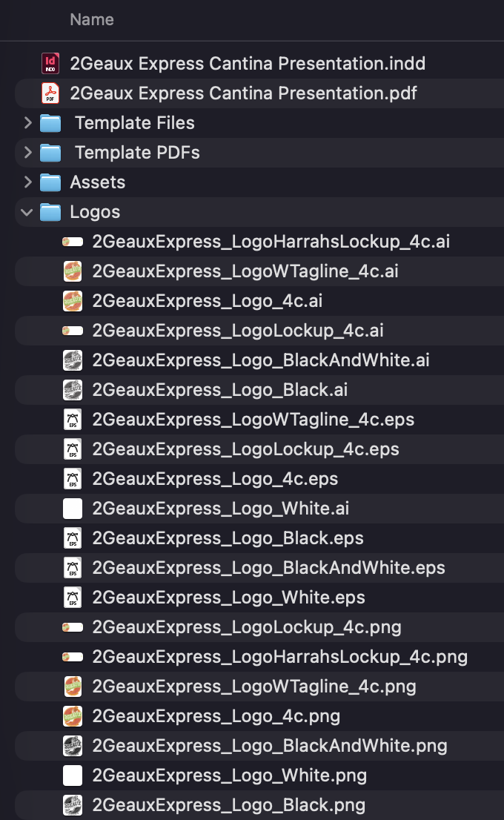
Task: Click icon of Logo_Black.png file
Action: [73, 805]
